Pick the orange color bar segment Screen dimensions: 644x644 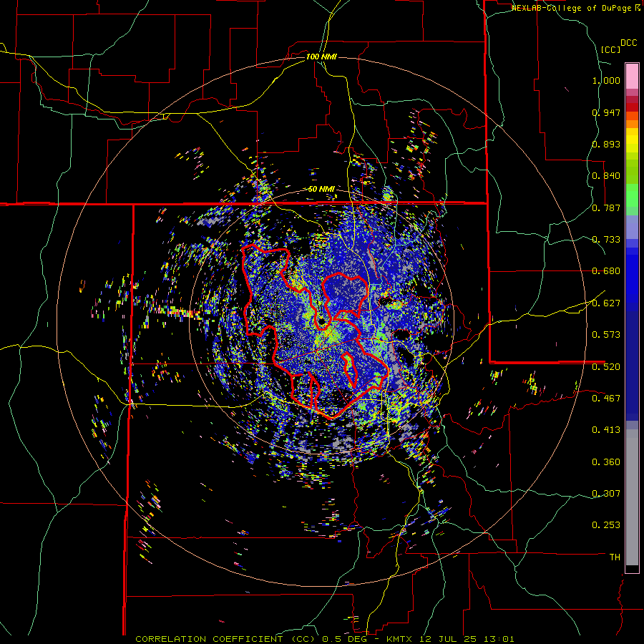632,124
